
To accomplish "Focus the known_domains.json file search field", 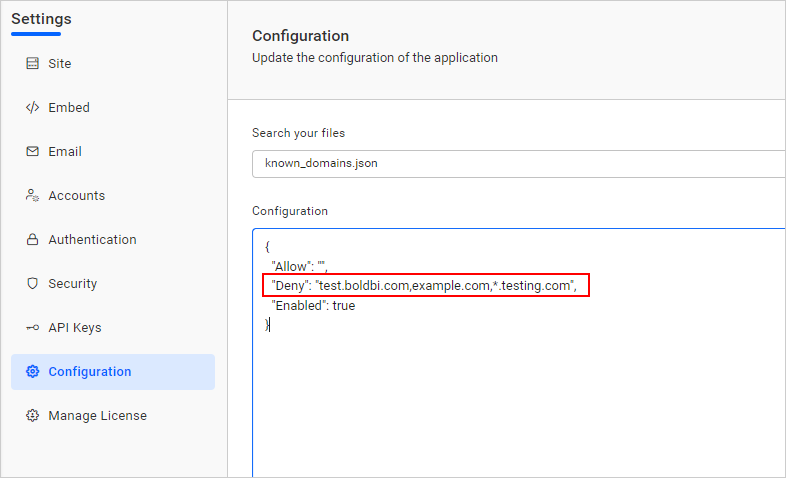I will (519, 164).
